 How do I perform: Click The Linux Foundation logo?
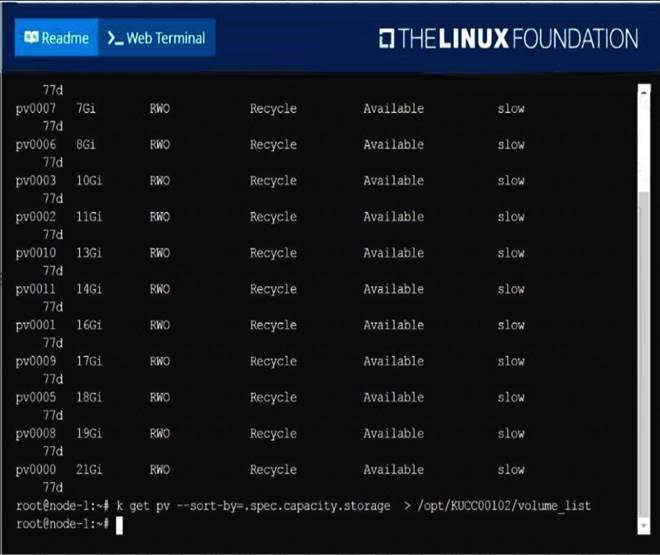coord(508,38)
